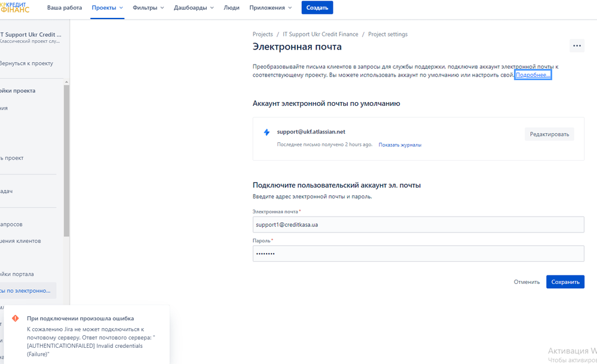Open the Projects breadcrumb link
The width and height of the screenshot is (597, 364).
[263, 34]
